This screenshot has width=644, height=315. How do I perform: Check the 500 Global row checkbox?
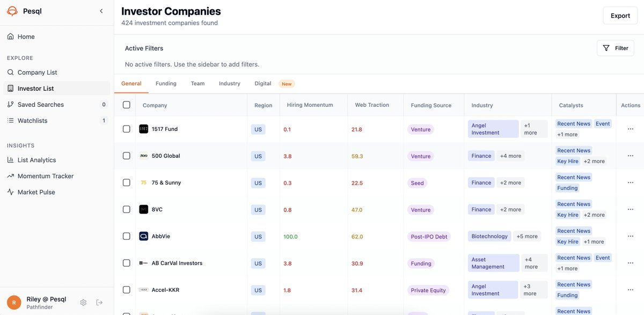pos(127,156)
